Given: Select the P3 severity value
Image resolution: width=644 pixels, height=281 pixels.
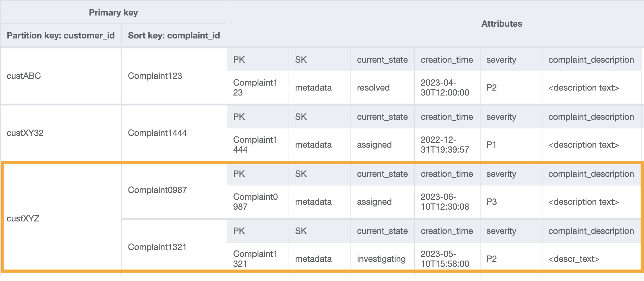Looking at the screenshot, I should pyautogui.click(x=491, y=202).
